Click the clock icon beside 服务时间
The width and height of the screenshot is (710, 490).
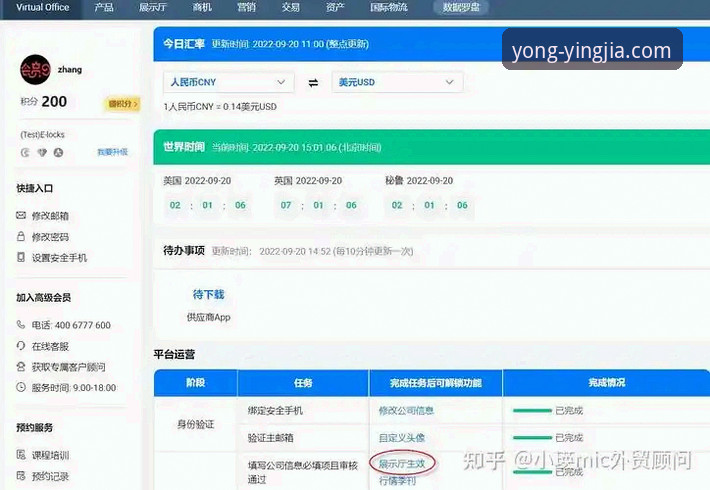coord(21,387)
